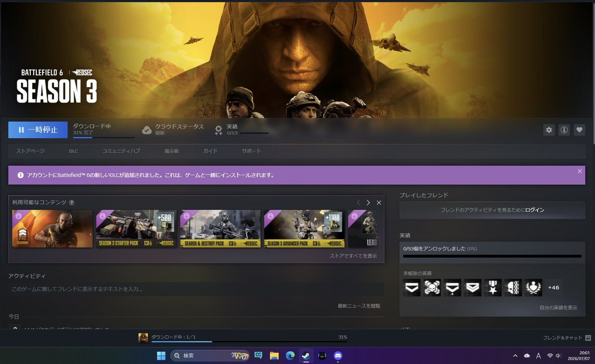Image resolution: width=595 pixels, height=364 pixels.
Task: Click game icon in download bar
Action: [x=143, y=338]
